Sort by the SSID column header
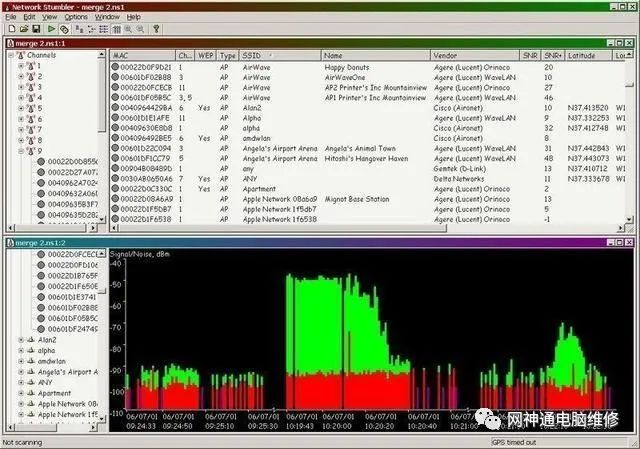 pos(280,56)
